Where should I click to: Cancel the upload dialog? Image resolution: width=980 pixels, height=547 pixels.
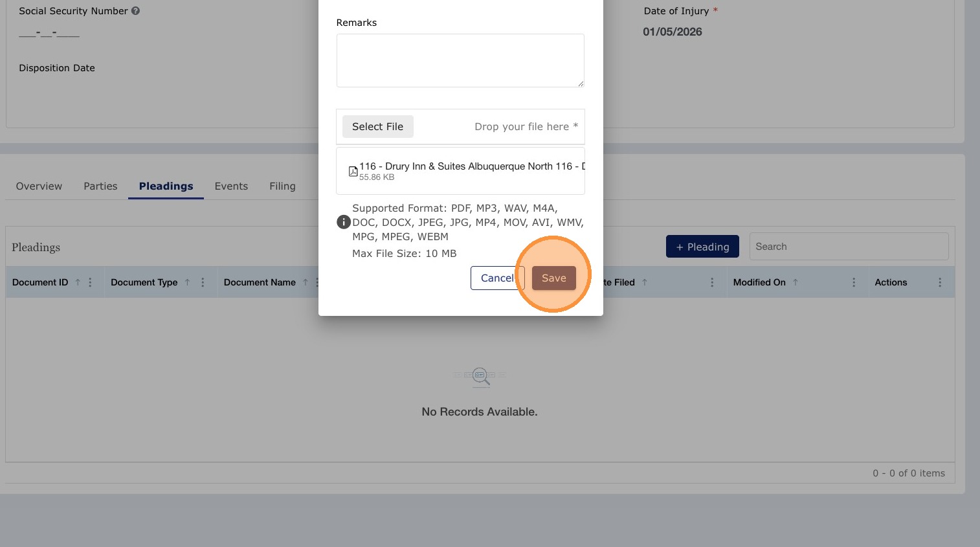497,278
